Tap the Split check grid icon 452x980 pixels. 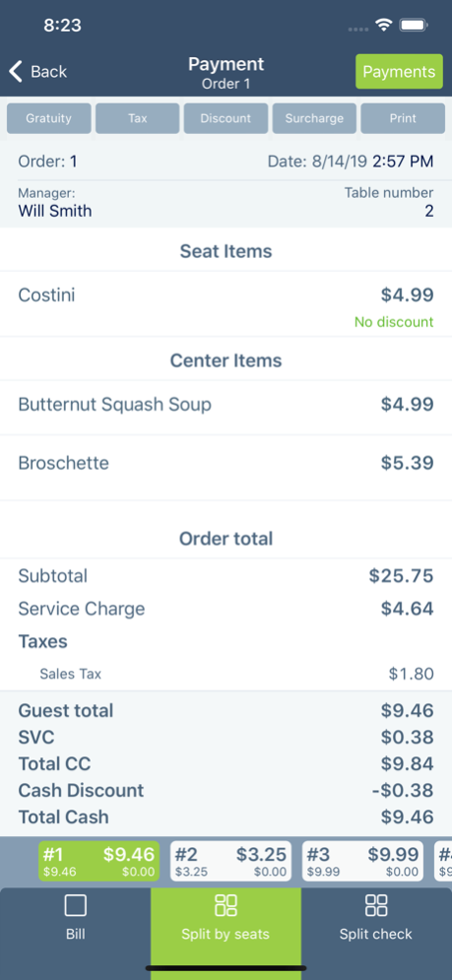click(x=376, y=905)
